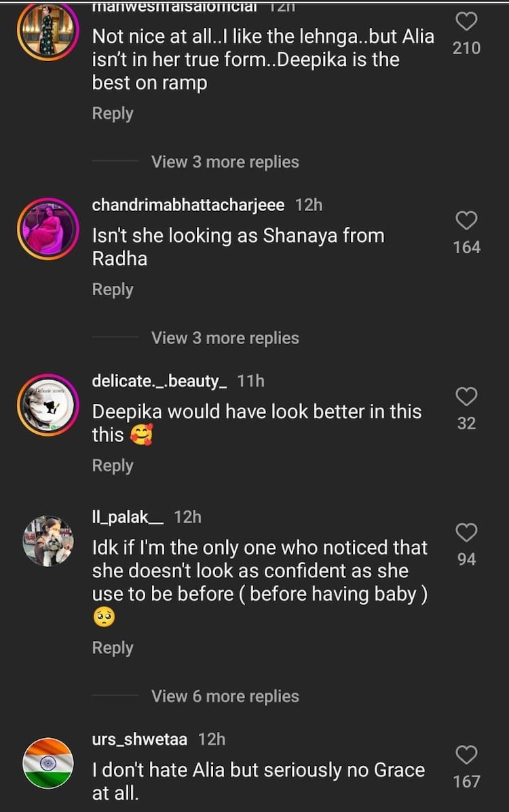
Task: View 3 more replies under the Shanaya comment
Action: (x=225, y=337)
